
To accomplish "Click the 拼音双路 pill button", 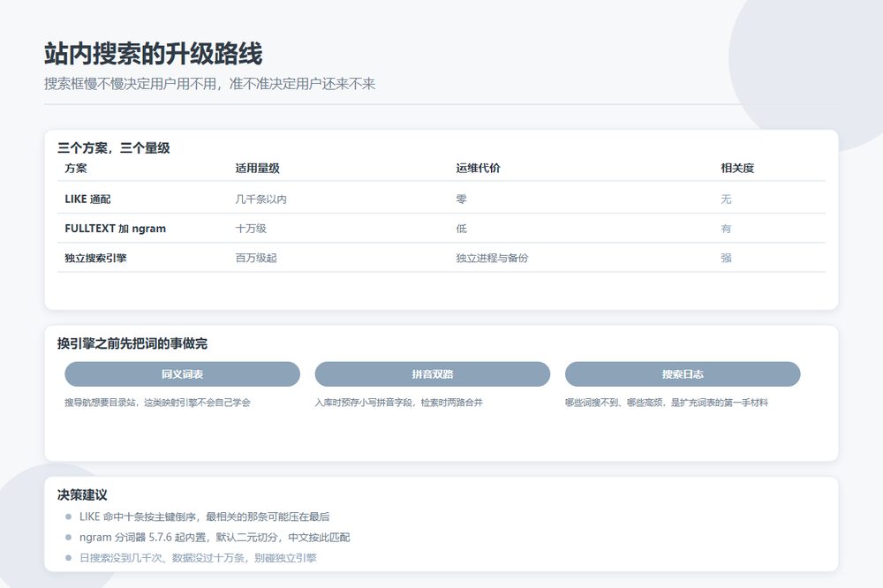I will (x=432, y=374).
